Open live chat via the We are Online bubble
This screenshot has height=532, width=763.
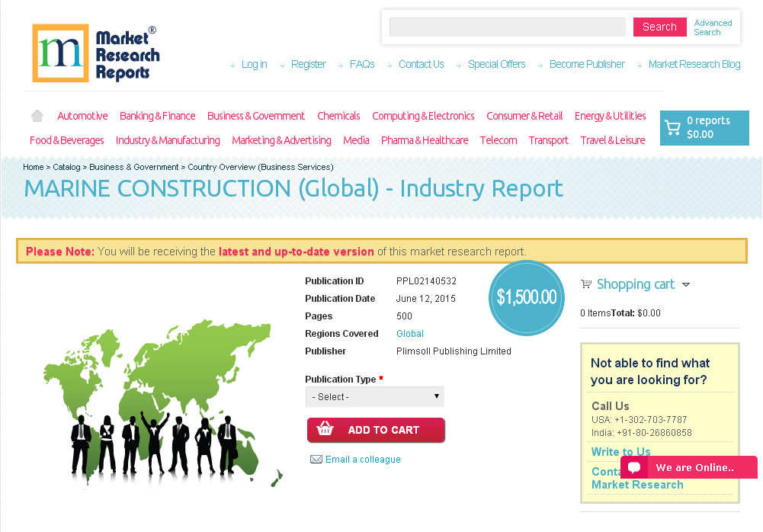(688, 467)
